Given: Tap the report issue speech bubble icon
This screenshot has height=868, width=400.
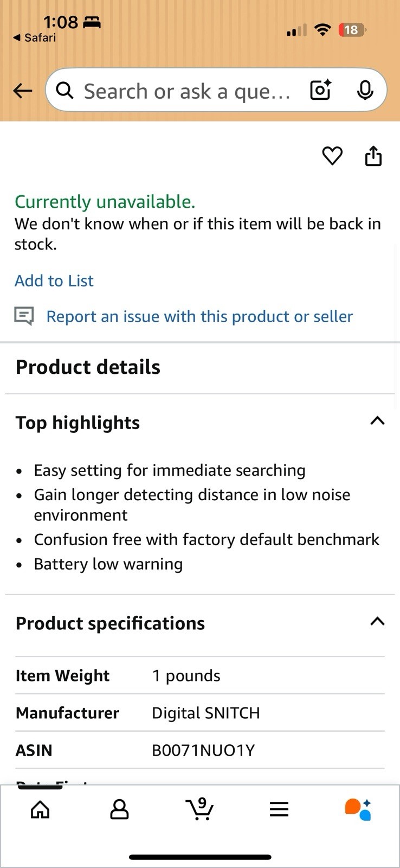Looking at the screenshot, I should tap(24, 316).
